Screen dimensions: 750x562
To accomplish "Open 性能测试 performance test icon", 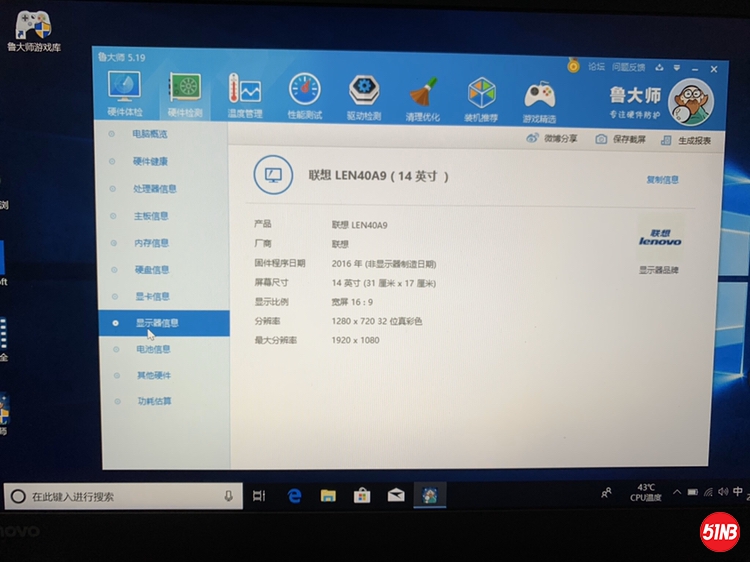I will click(305, 95).
